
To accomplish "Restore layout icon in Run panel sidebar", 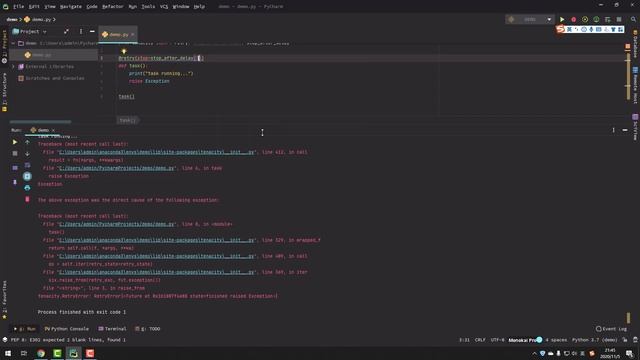I will (15, 168).
